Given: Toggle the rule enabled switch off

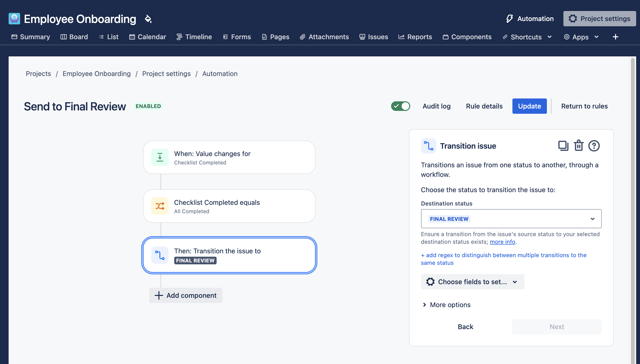Looking at the screenshot, I should tap(400, 106).
